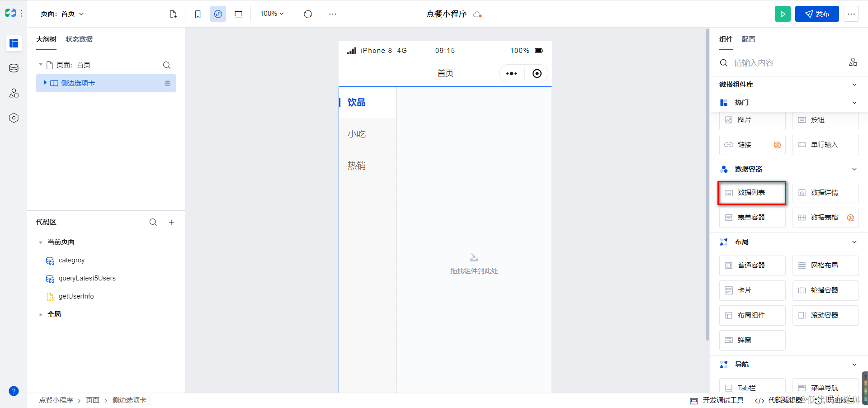Select the 弹窗 component
Image resolution: width=868 pixels, height=408 pixels.
click(752, 340)
